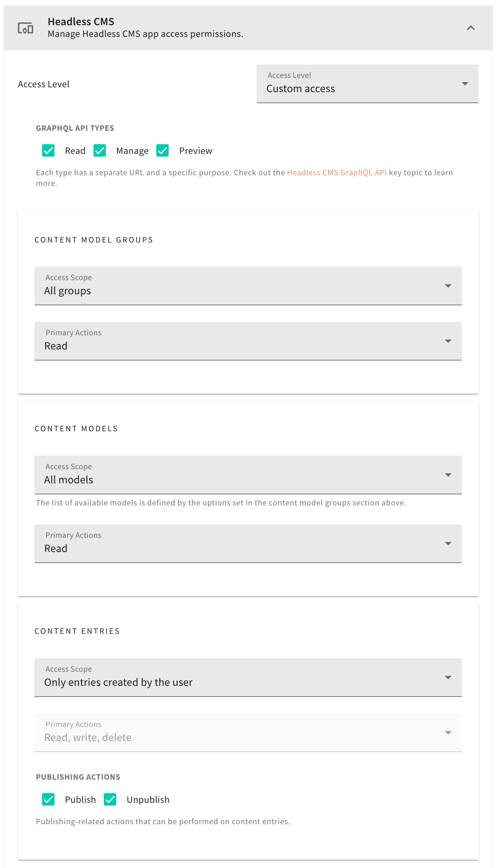Click the arrow on groups Primary Actions selector
Viewport: 504px width, 868px height.
pos(448,341)
